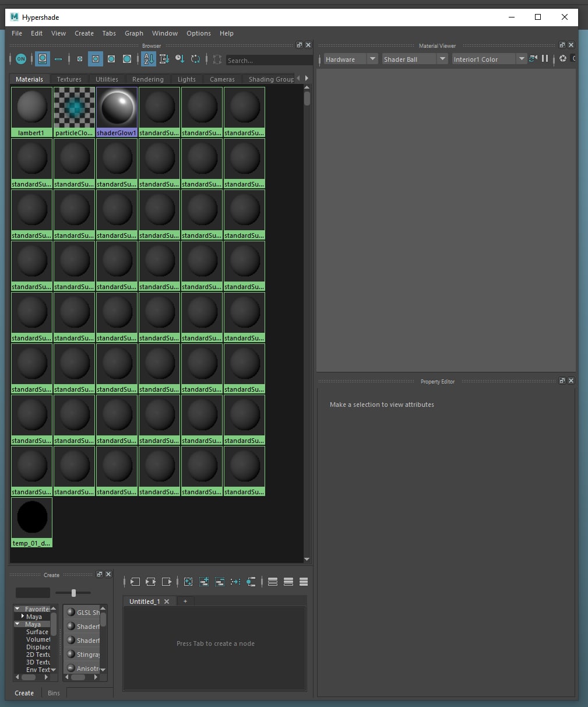Toggle the swatch generation ON button
Screen dimensions: 588x707
21,59
